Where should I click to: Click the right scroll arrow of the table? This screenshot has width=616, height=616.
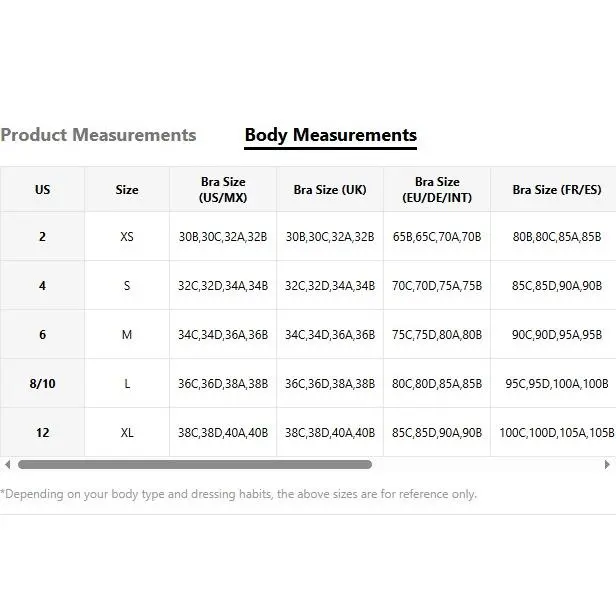click(606, 465)
